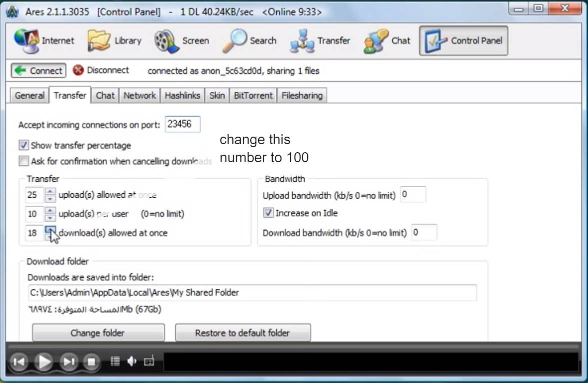Enable confirmation when cancelling downloads
The image size is (588, 383).
pos(24,161)
